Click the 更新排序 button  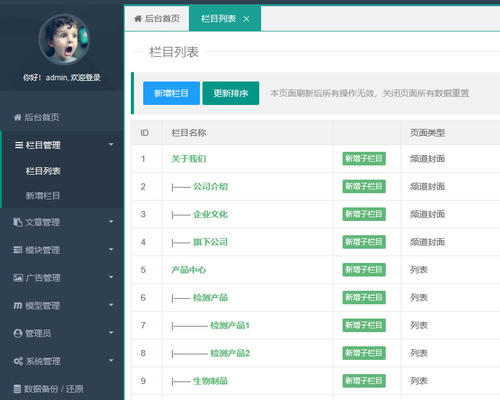pos(231,93)
